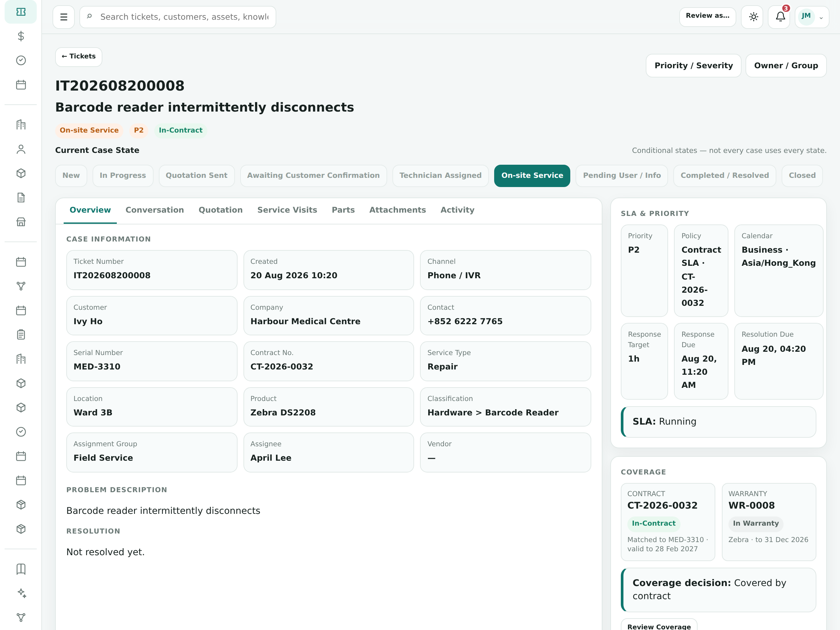
Task: Open the tickets module icon in sidebar
Action: pos(21,12)
